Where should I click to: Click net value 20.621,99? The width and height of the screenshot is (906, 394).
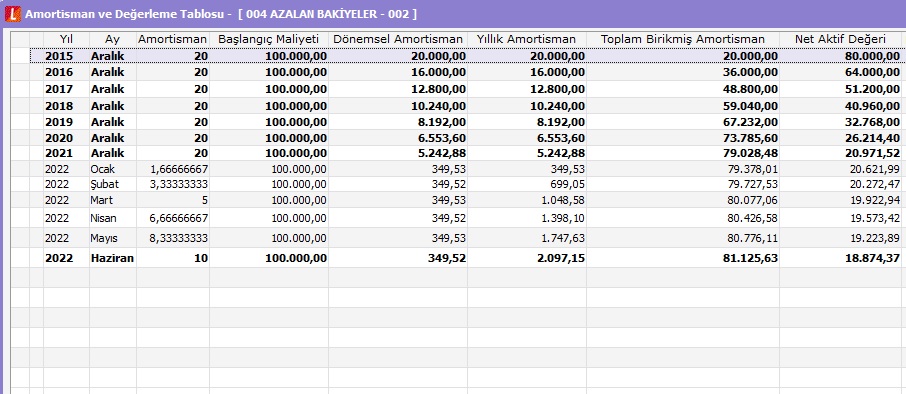click(841, 169)
